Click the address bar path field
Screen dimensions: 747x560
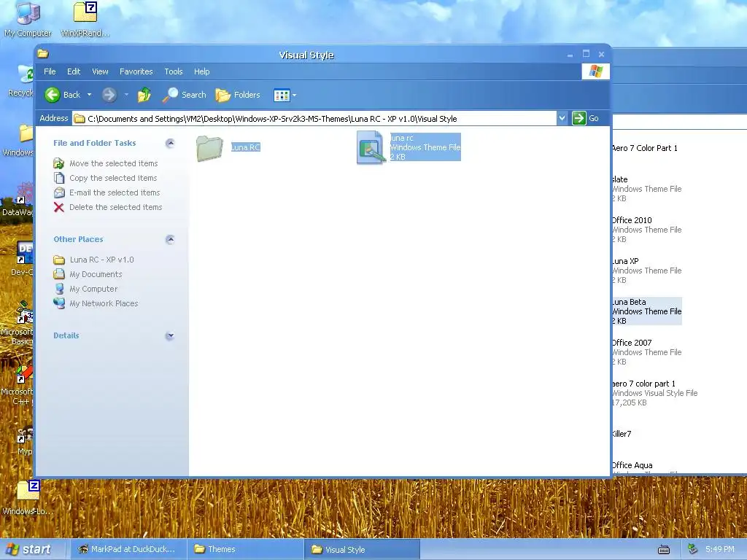[x=314, y=119]
